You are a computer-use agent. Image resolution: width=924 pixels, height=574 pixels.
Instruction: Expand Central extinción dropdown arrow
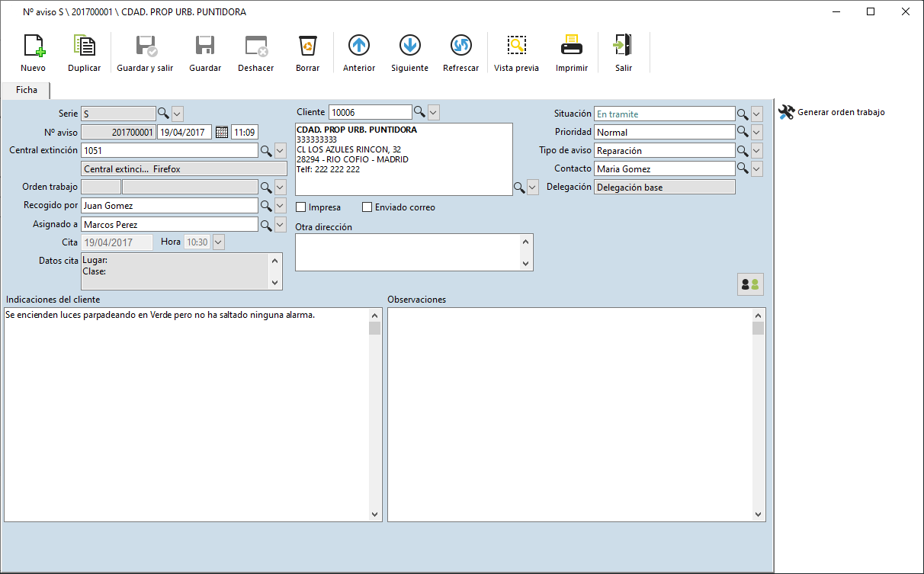tap(281, 150)
